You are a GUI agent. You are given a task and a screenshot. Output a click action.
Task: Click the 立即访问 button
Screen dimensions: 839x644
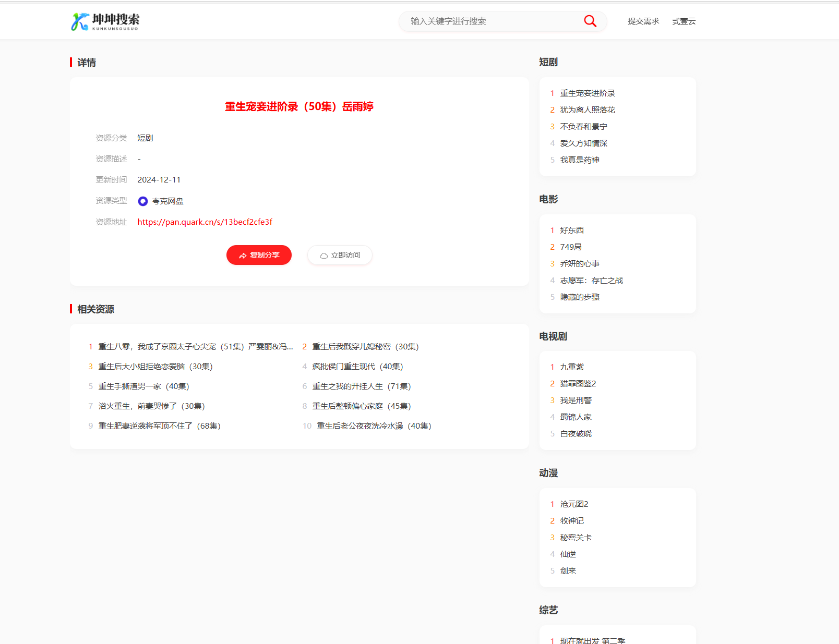coord(340,255)
